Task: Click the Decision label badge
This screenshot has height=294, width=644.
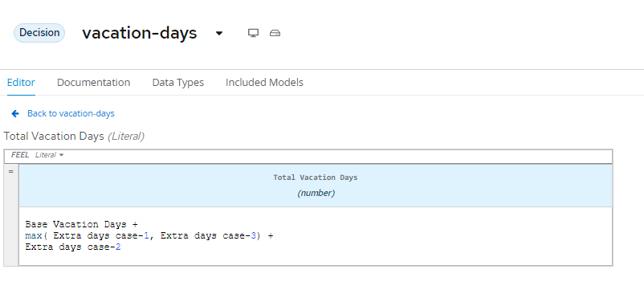Action: [39, 33]
